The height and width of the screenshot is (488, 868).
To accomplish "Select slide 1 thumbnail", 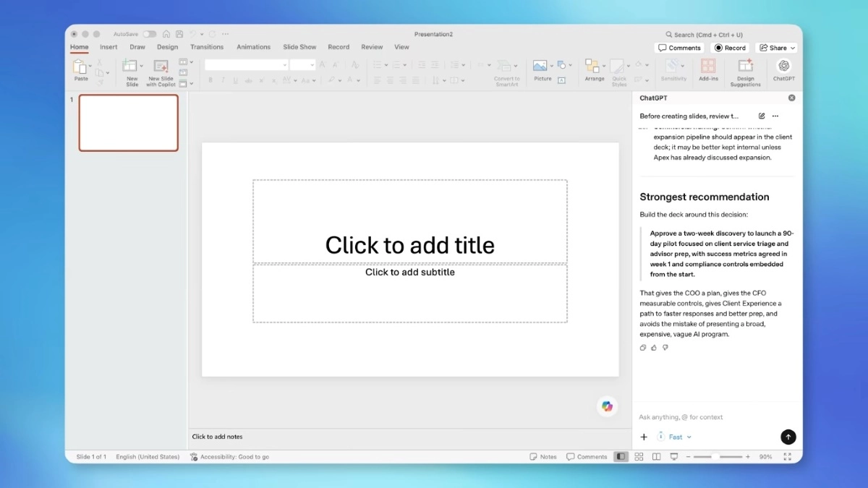I will point(128,123).
